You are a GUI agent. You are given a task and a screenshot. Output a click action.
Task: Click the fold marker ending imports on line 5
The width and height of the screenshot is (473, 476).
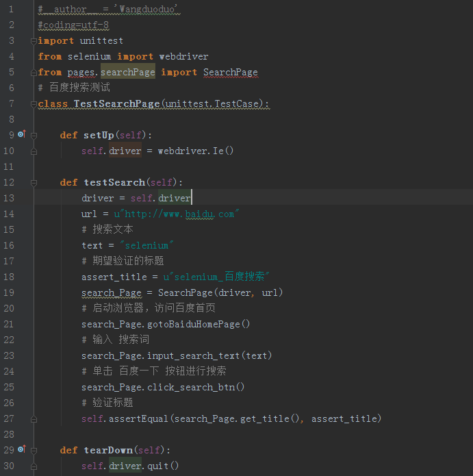[34, 73]
